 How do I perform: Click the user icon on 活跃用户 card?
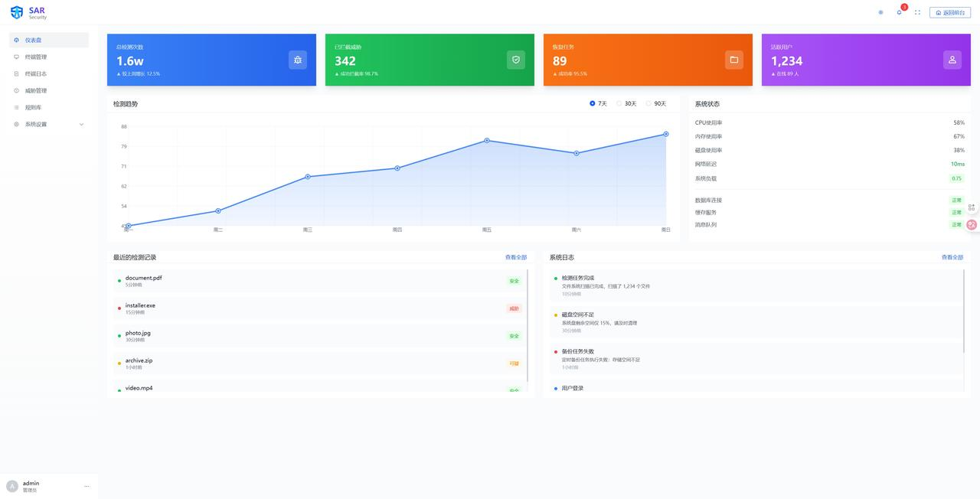coord(952,60)
